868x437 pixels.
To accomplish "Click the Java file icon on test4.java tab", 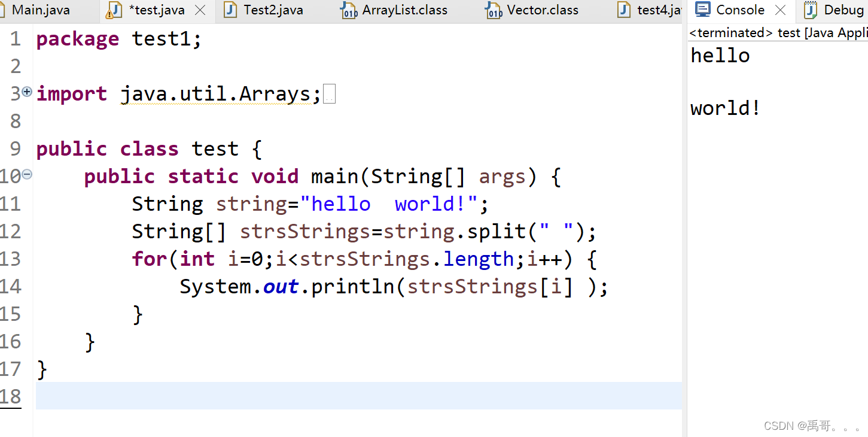I will coord(625,10).
